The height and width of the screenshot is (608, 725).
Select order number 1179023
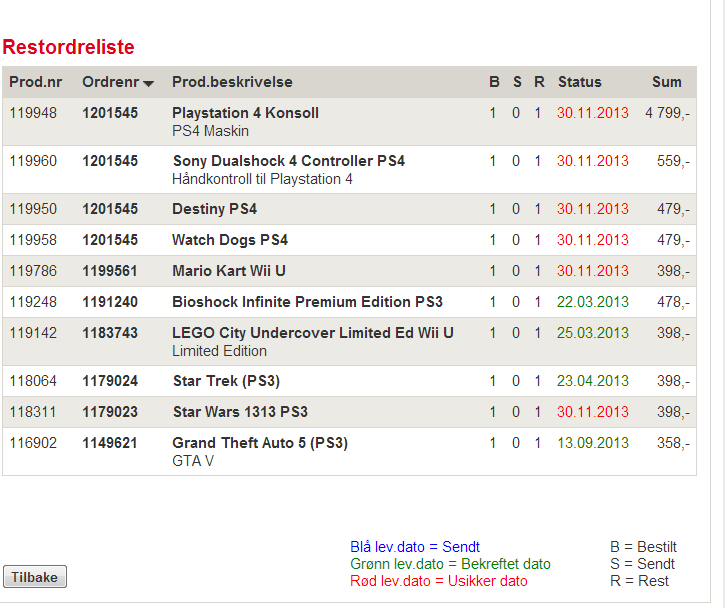[x=110, y=412]
